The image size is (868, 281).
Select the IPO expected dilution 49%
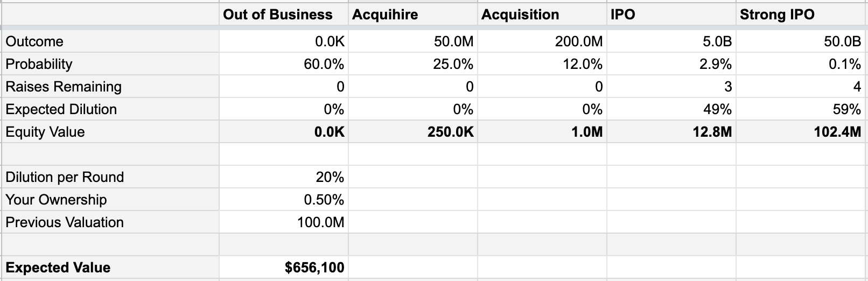click(x=671, y=109)
